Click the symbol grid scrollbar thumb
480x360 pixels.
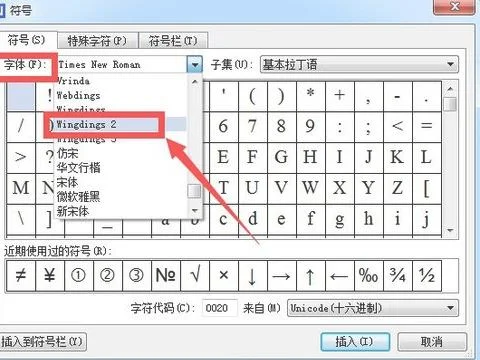[450, 104]
